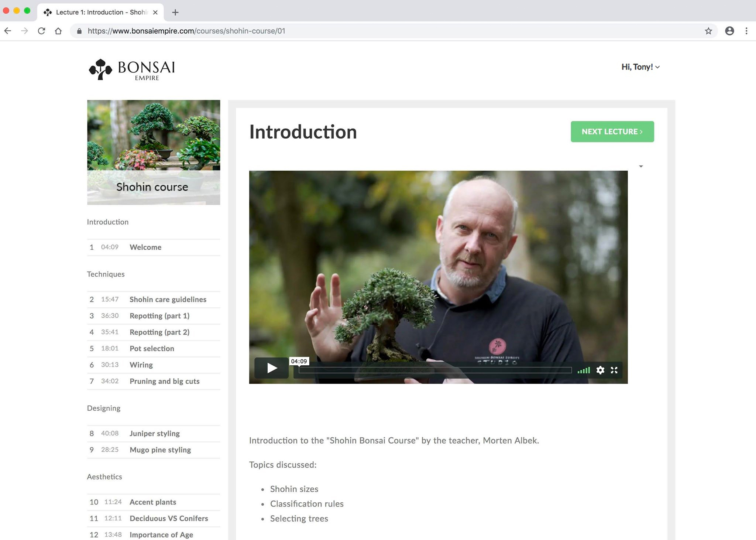Viewport: 756px width, 540px height.
Task: Open video settings gear icon
Action: [x=600, y=370]
